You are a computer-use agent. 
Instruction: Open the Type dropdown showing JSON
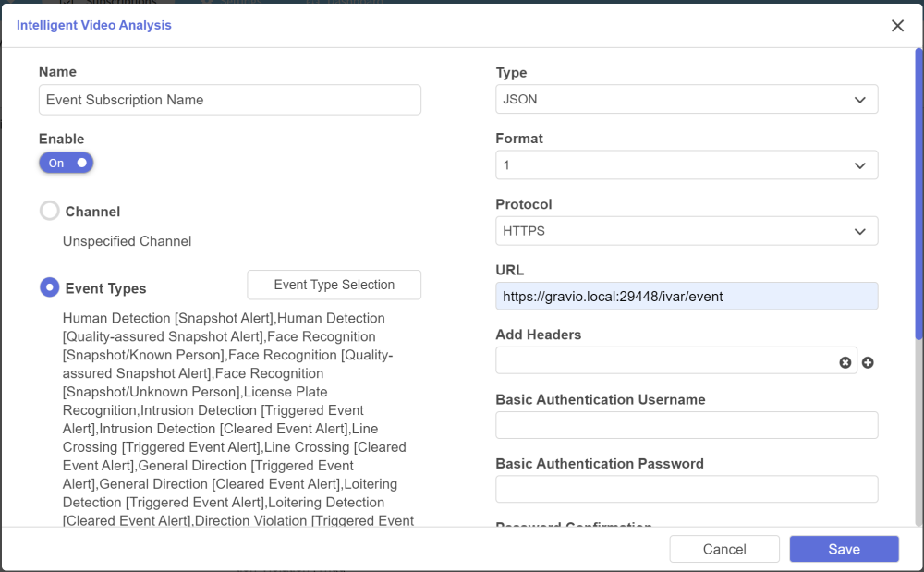[687, 100]
